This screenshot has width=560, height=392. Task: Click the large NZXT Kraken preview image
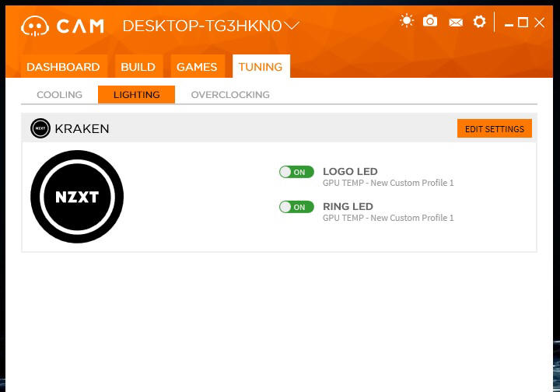pyautogui.click(x=77, y=197)
